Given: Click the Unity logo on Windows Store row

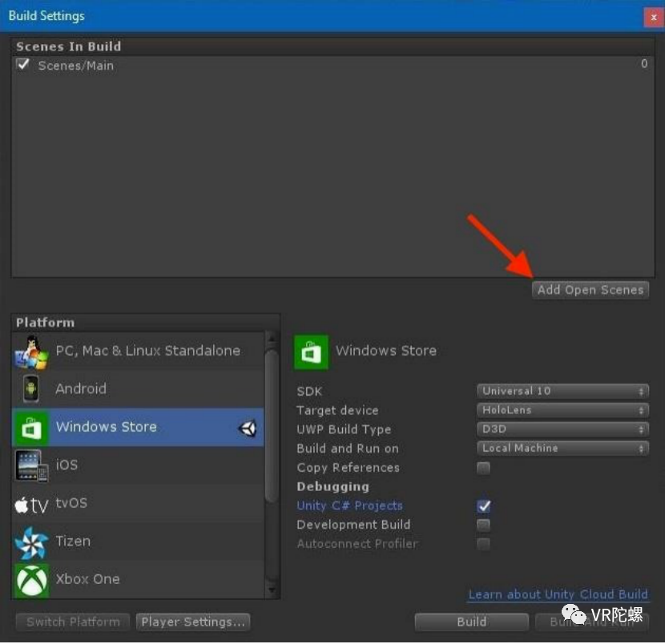Looking at the screenshot, I should click(248, 429).
